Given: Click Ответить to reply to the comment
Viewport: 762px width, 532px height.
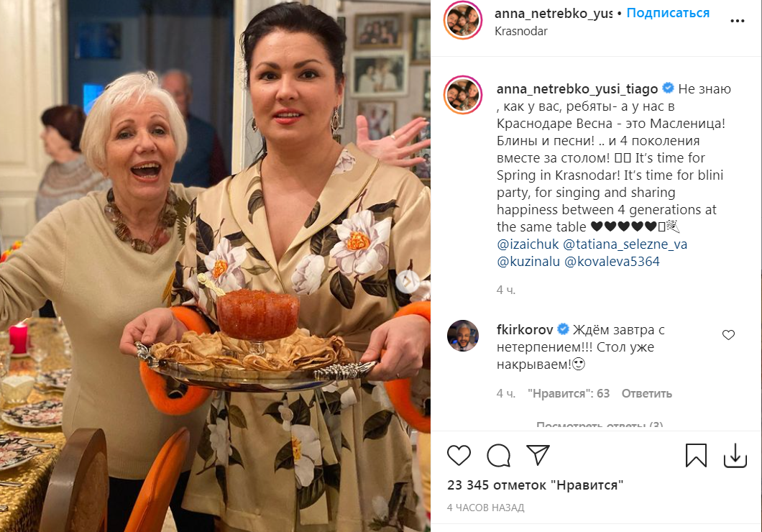Looking at the screenshot, I should pos(646,393).
